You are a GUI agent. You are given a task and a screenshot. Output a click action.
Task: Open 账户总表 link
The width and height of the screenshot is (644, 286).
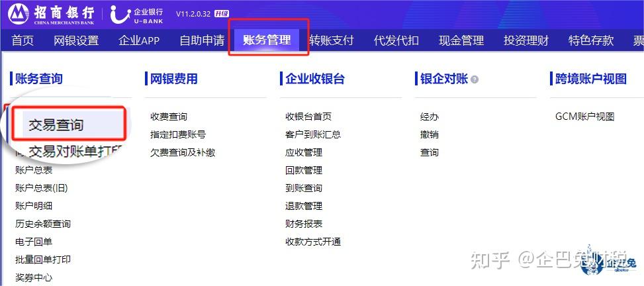pyautogui.click(x=34, y=170)
